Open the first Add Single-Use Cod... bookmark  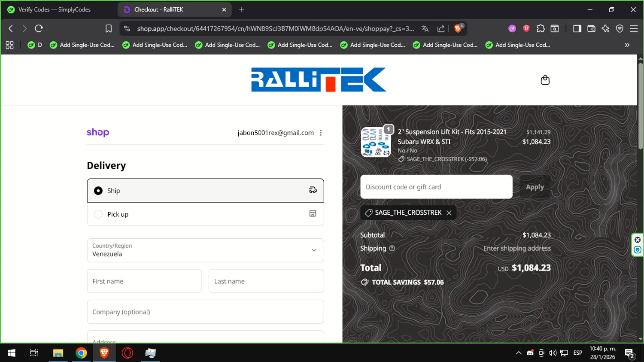pyautogui.click(x=82, y=45)
